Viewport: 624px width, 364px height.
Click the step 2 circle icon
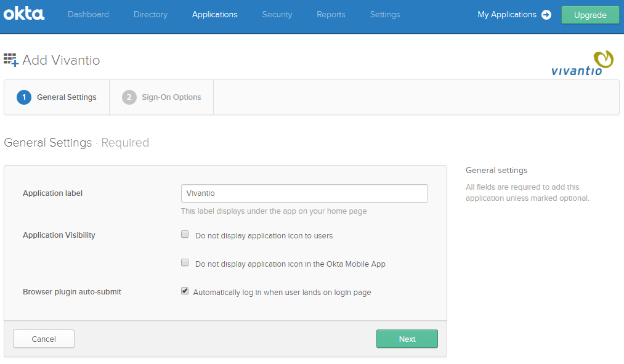coord(129,97)
